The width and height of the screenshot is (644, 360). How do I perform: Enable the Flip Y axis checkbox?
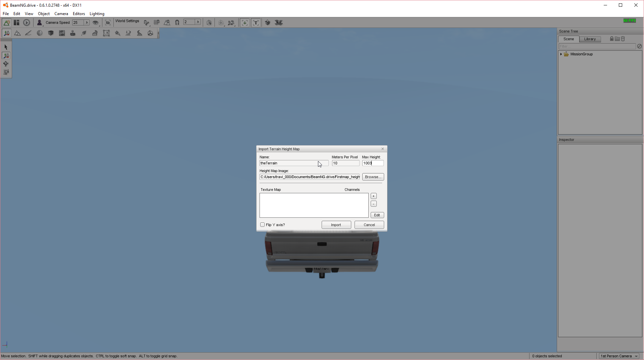tap(262, 225)
